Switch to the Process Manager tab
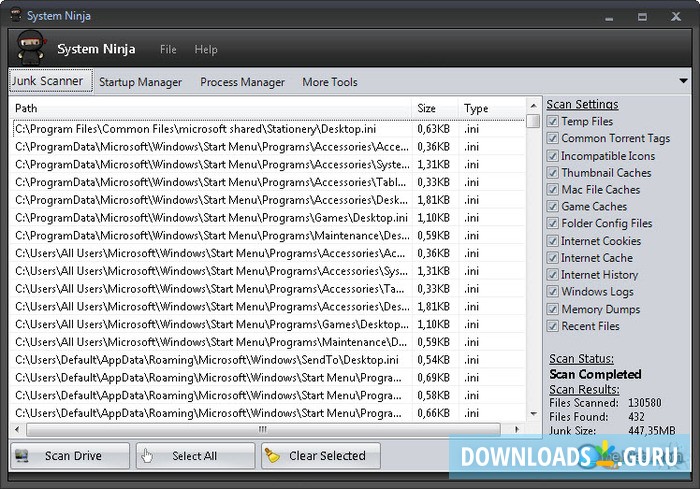 [x=242, y=82]
